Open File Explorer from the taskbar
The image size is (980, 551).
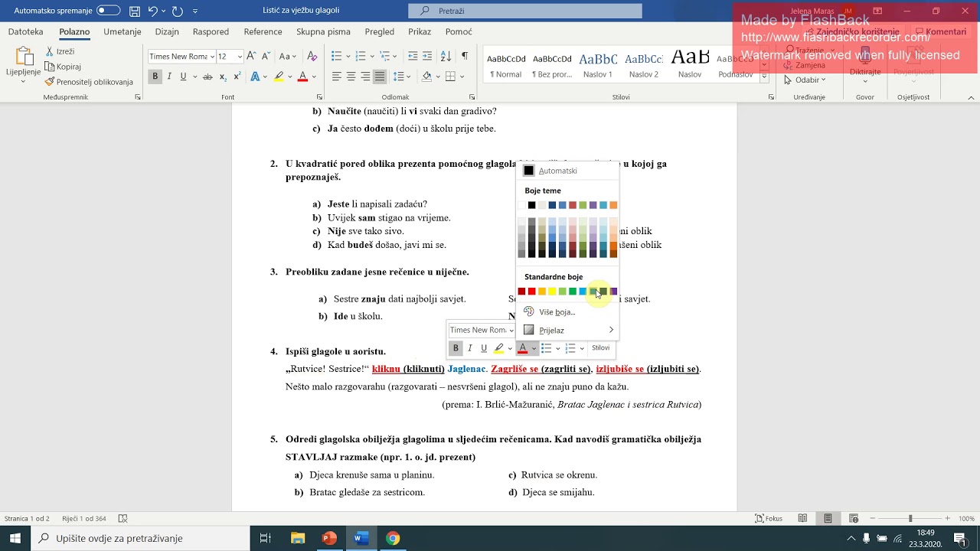(x=298, y=538)
